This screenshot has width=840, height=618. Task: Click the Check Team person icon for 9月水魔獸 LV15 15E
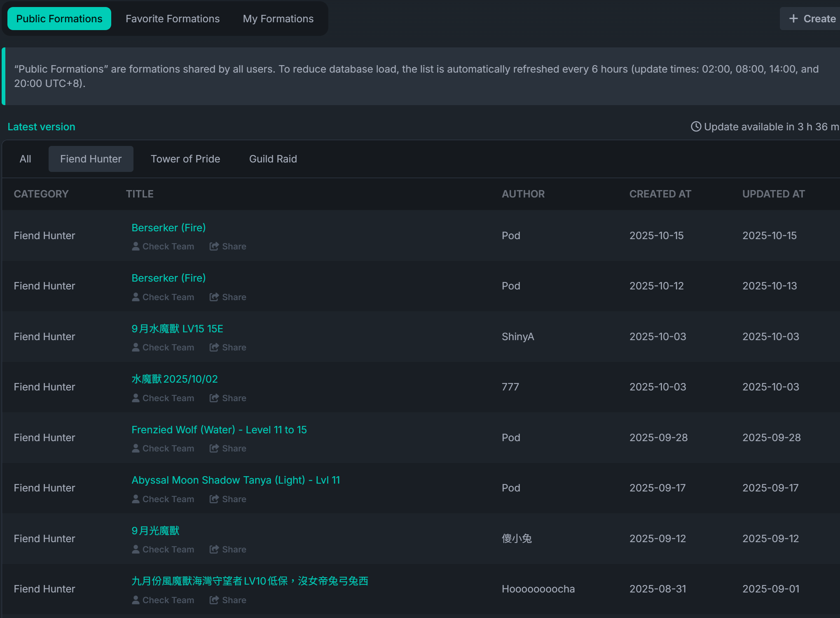pyautogui.click(x=136, y=347)
